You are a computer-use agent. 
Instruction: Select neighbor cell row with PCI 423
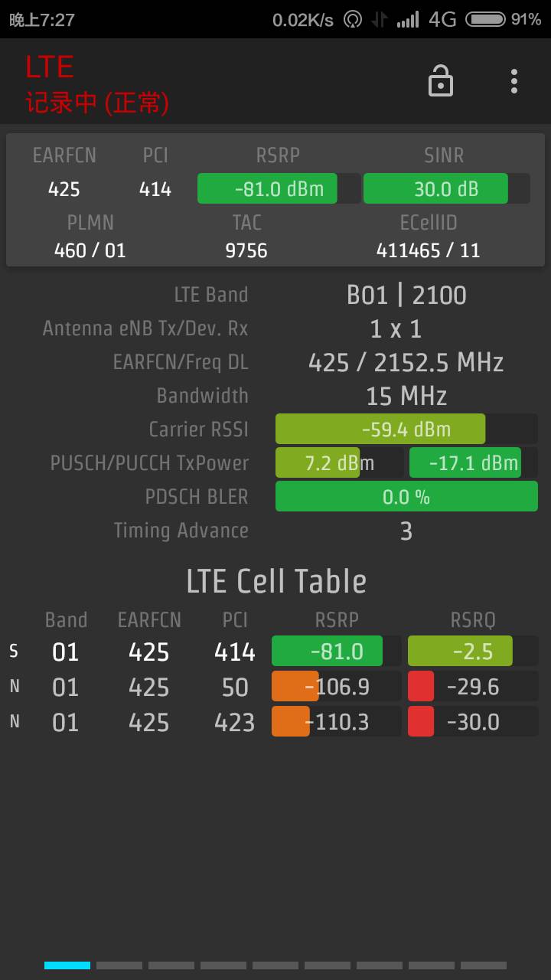coord(234,722)
